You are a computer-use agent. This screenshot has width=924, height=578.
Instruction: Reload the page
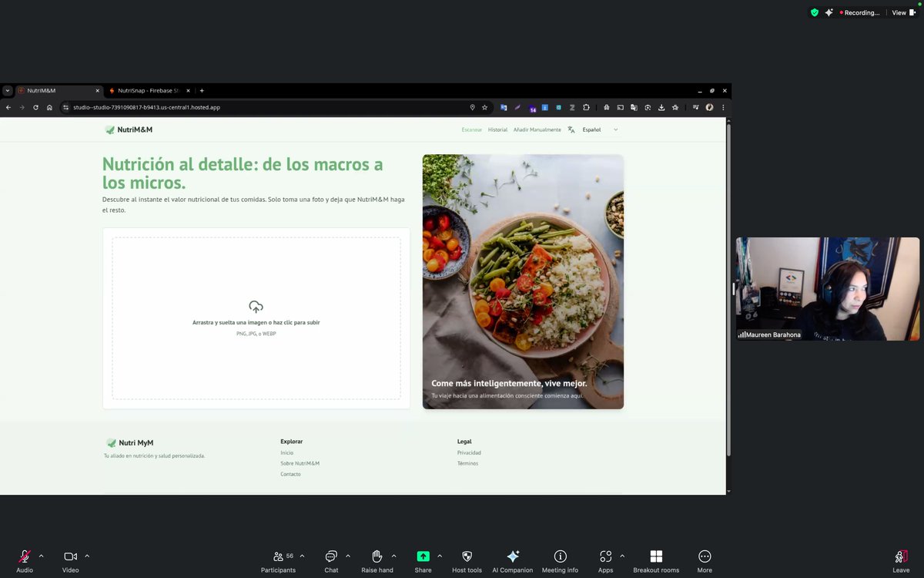pyautogui.click(x=35, y=107)
